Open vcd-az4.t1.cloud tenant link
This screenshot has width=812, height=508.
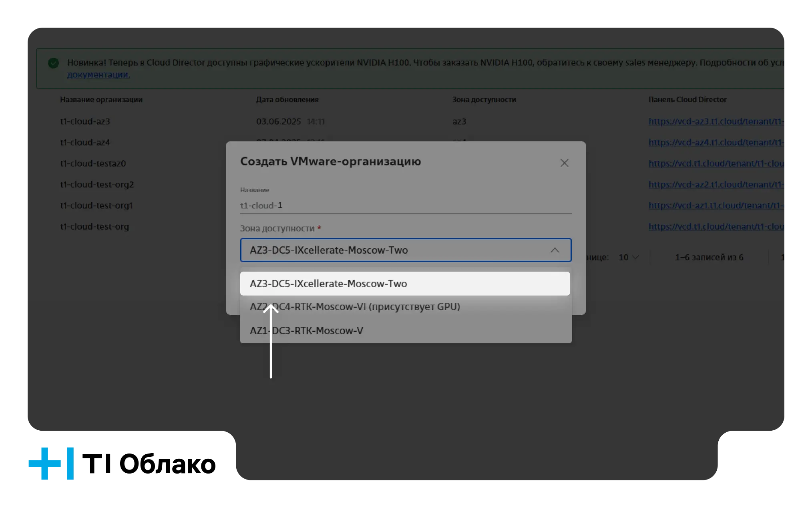[x=716, y=142]
